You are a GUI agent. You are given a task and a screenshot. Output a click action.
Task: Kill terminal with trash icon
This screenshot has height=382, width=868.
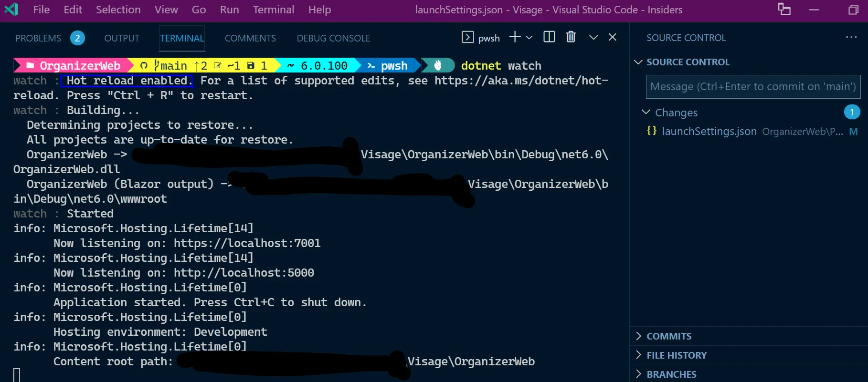point(571,37)
